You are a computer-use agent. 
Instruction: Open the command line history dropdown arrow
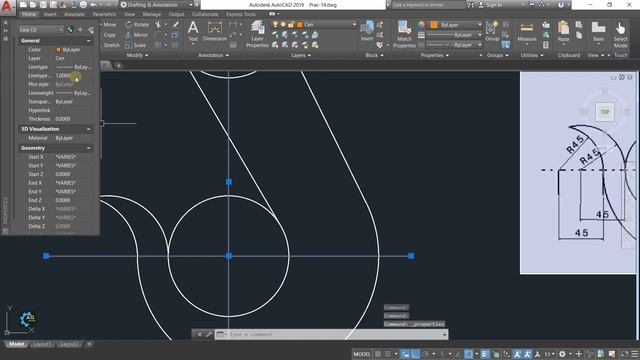[444, 334]
